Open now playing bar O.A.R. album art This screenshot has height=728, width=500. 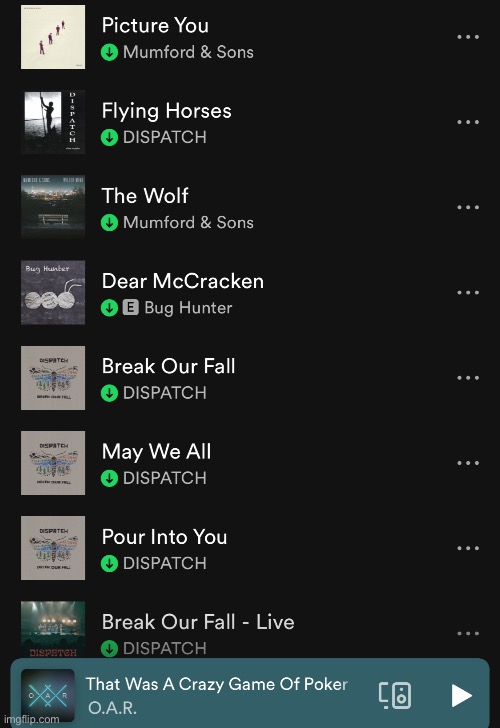tap(48, 695)
